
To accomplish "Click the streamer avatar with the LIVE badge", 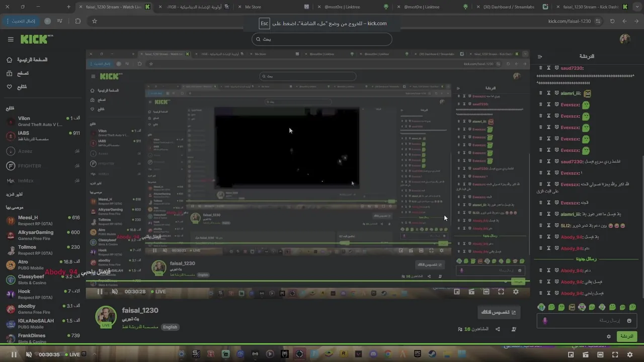I will [x=106, y=317].
